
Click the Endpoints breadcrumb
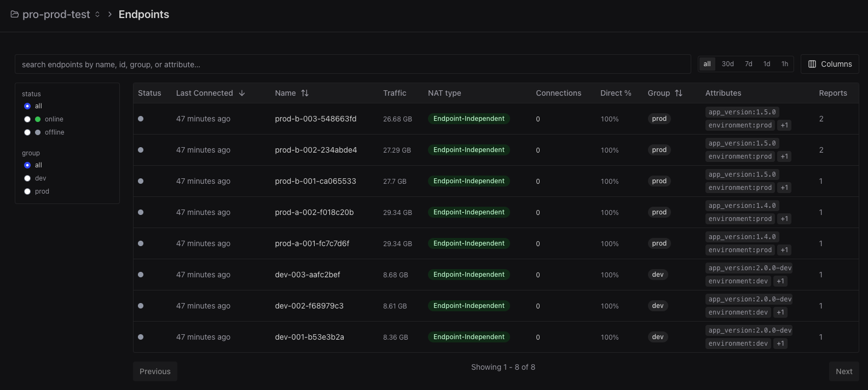144,14
